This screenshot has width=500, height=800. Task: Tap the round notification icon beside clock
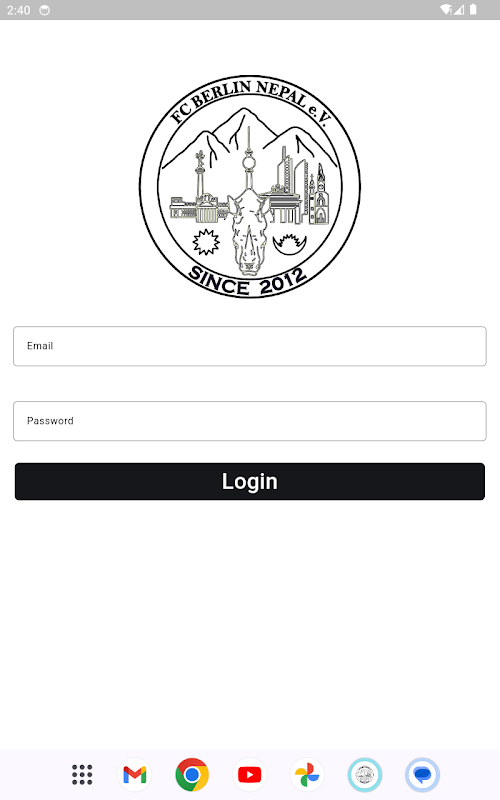[45, 10]
